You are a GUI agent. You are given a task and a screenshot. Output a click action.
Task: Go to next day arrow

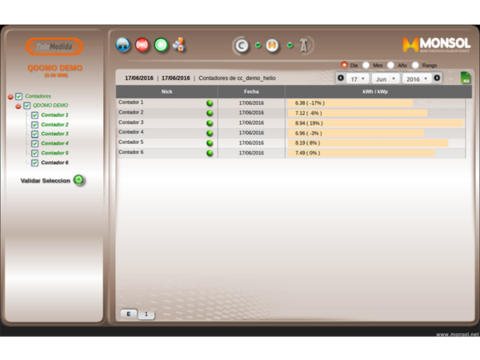(x=437, y=78)
